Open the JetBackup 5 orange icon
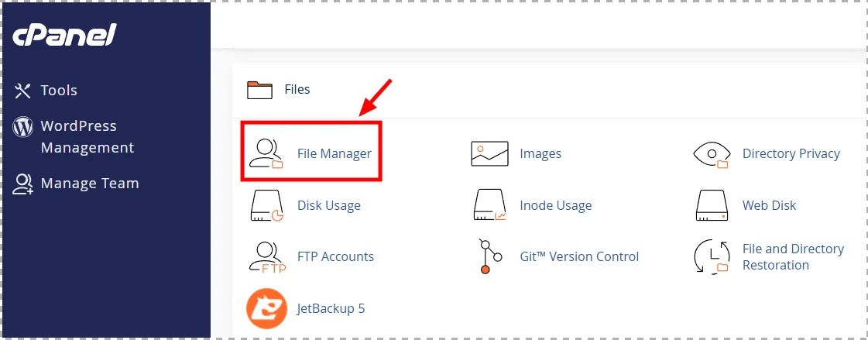Viewport: 868px width, 340px height. tap(266, 308)
